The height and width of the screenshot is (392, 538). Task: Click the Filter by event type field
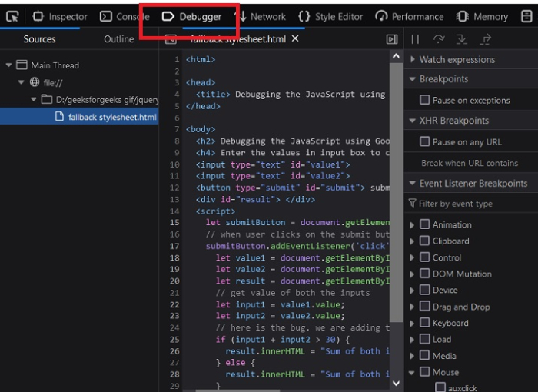(473, 204)
